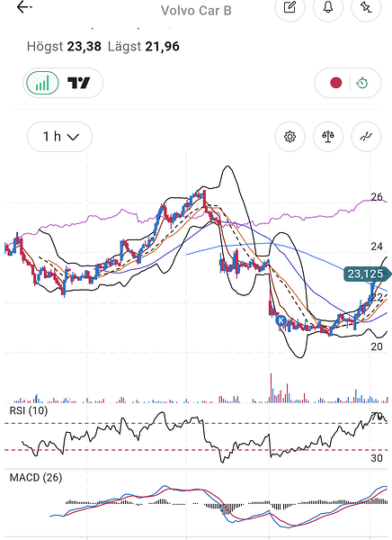Tap the 20 price axis label
392x540 pixels.
point(377,346)
